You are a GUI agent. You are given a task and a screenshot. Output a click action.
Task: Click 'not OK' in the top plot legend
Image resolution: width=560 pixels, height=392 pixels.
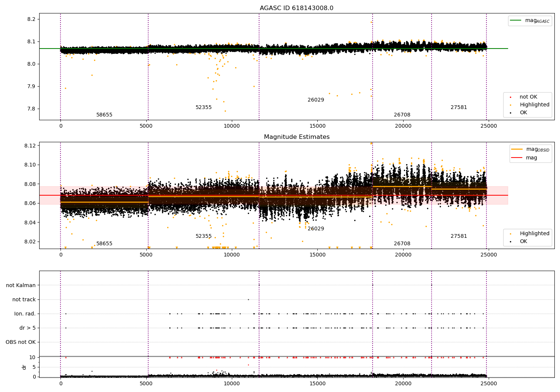pyautogui.click(x=528, y=97)
